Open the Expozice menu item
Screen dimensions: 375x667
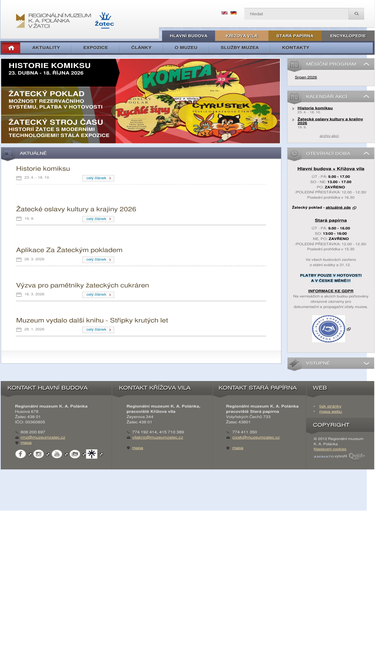[95, 48]
